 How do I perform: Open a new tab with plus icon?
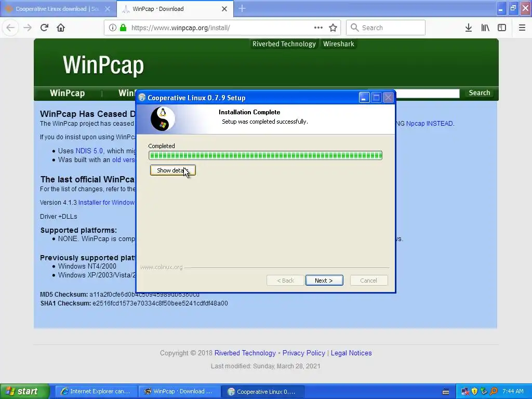[242, 8]
